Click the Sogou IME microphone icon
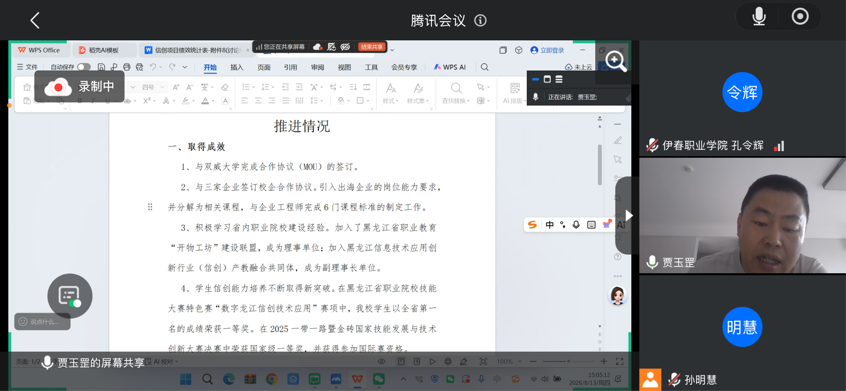Viewport: 846px width, 391px height. pos(576,225)
